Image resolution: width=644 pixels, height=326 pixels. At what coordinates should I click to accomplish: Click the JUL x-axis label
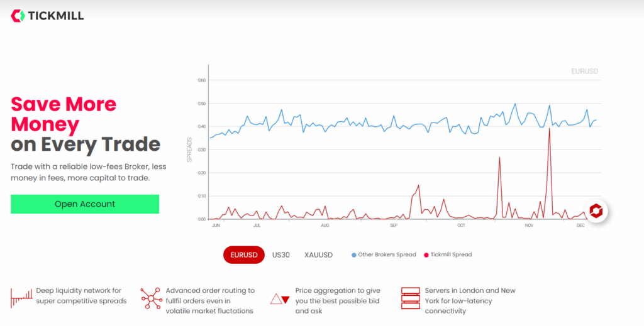pos(257,225)
